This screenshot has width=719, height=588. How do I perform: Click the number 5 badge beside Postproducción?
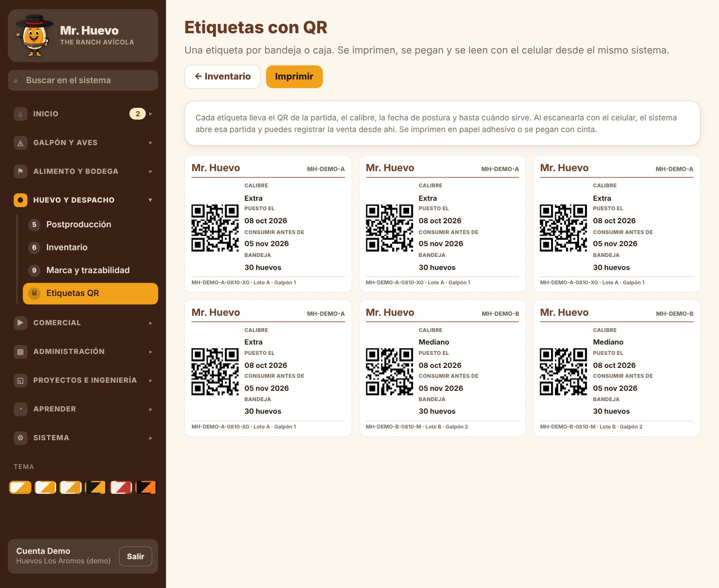coord(34,225)
